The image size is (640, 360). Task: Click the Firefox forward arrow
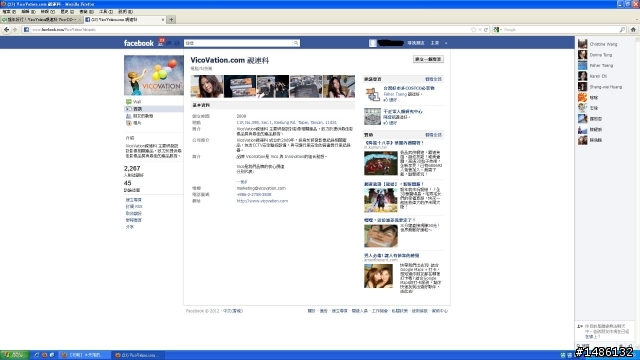[x=15, y=29]
